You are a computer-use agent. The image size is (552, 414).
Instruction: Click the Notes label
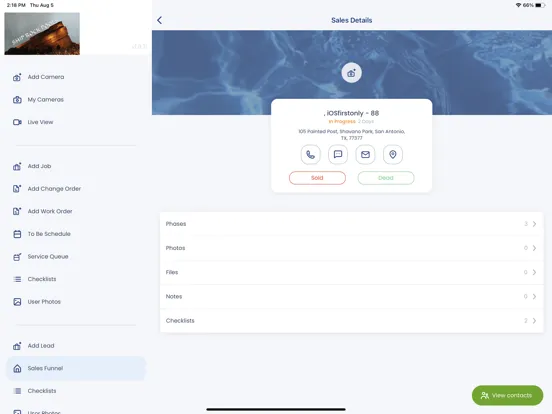[x=174, y=296]
